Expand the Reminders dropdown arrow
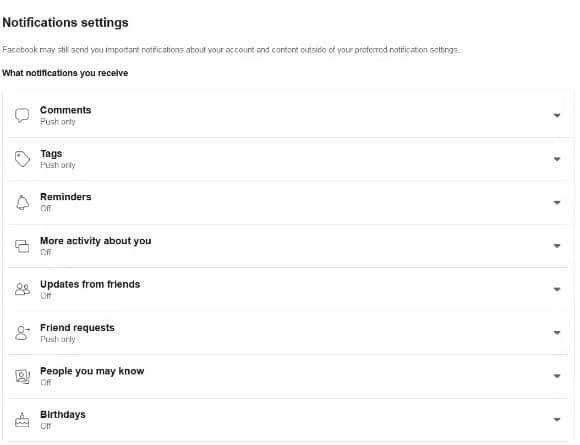The width and height of the screenshot is (580, 445). (557, 202)
